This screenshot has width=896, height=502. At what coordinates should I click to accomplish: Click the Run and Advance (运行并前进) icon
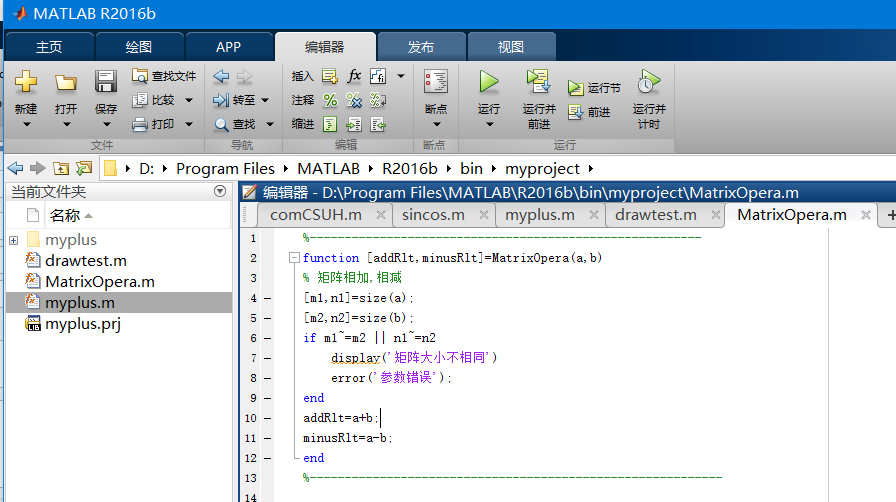coord(538,81)
